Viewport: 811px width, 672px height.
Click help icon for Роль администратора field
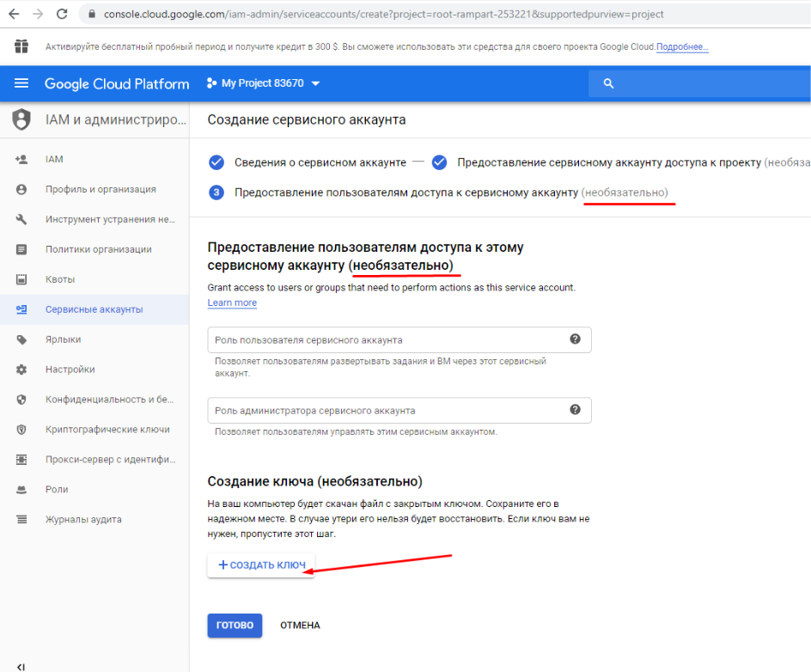click(575, 410)
